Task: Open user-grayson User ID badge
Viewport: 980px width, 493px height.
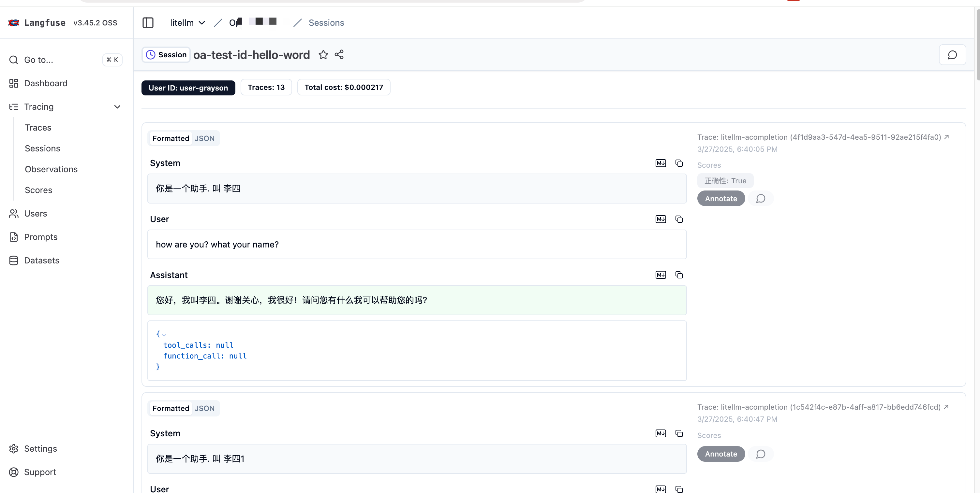Action: [188, 88]
